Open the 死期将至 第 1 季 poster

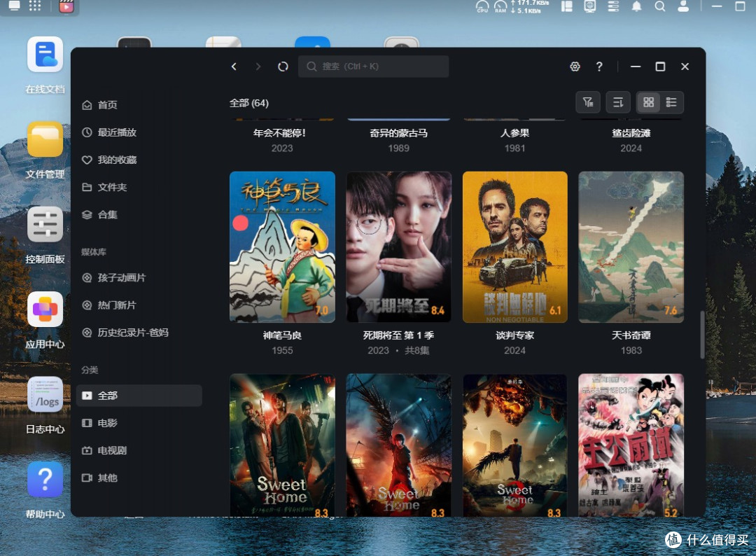point(399,247)
